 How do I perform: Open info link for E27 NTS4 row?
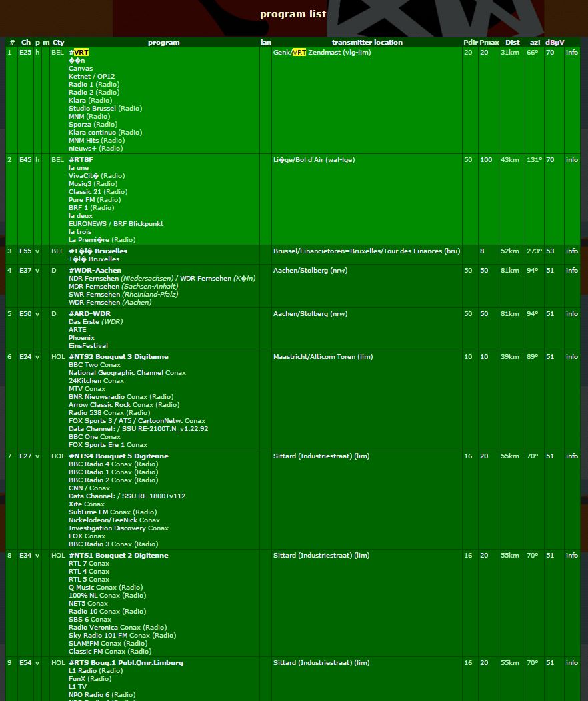[571, 456]
